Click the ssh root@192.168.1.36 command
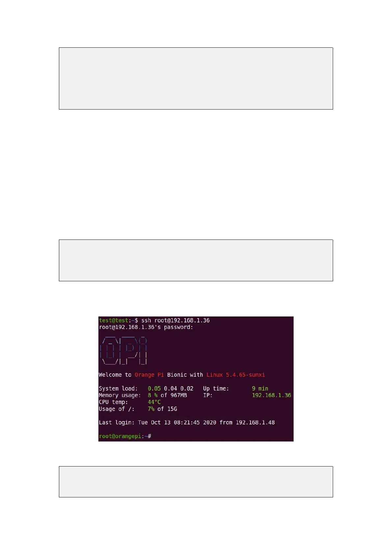The width and height of the screenshot is (392, 554). coord(175,320)
